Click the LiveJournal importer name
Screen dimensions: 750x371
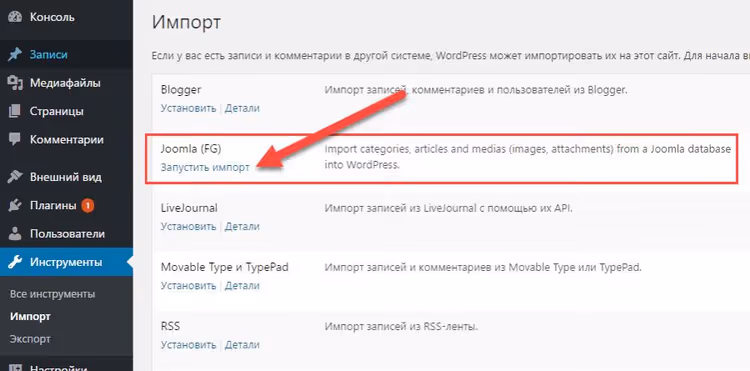[189, 208]
